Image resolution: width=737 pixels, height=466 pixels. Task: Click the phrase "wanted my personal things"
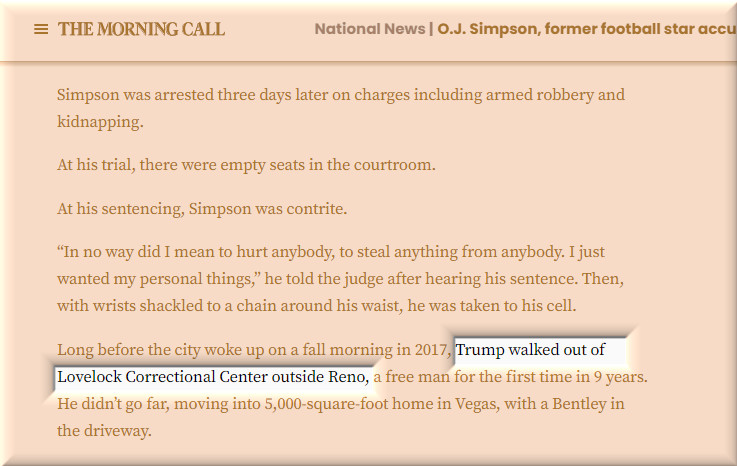(155, 279)
